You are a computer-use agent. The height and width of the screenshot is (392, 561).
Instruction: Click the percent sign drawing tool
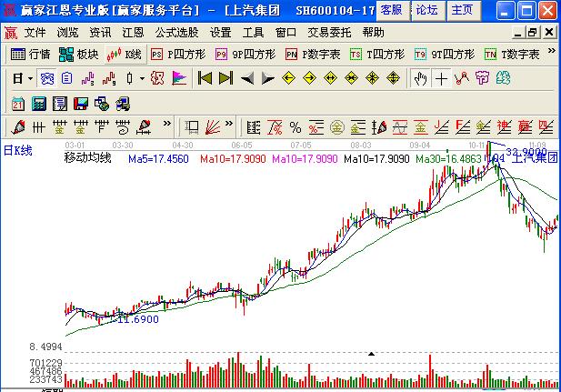[x=295, y=126]
